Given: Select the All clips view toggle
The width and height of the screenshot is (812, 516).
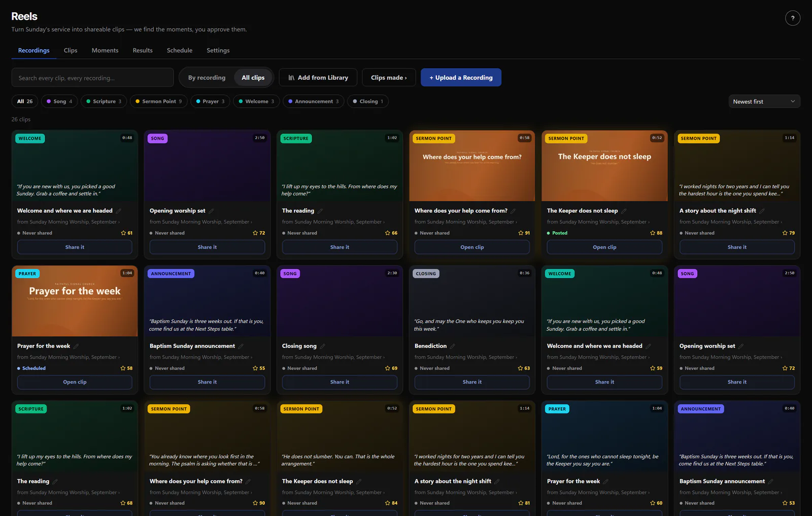Looking at the screenshot, I should point(253,78).
